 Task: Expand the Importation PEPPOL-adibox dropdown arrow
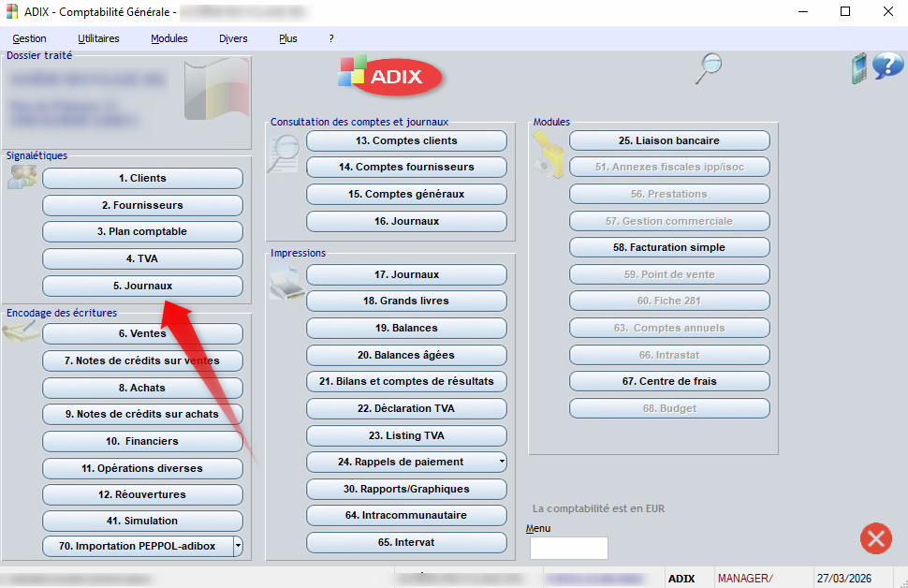[238, 546]
